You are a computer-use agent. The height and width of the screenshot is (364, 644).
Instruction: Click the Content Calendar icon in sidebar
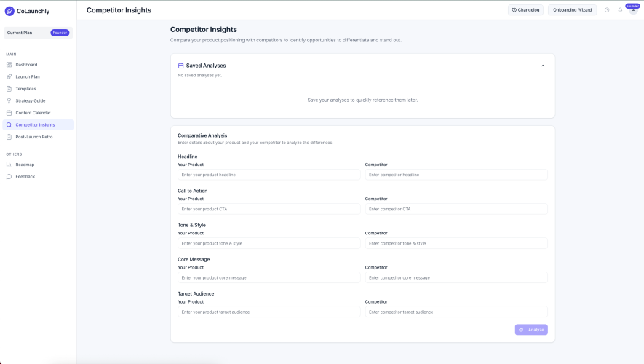pyautogui.click(x=9, y=113)
